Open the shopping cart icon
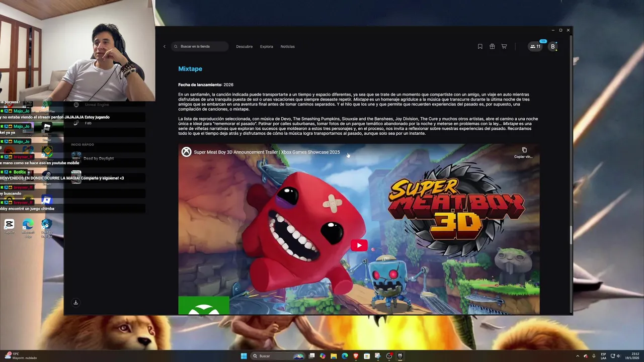Screen dimensions: 644x362 (x=504, y=46)
